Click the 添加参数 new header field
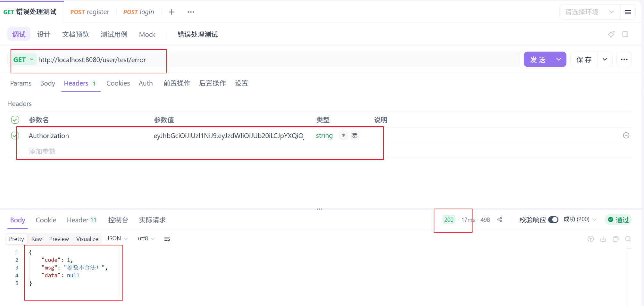Viewport: 644px width, 306px height. [42, 151]
